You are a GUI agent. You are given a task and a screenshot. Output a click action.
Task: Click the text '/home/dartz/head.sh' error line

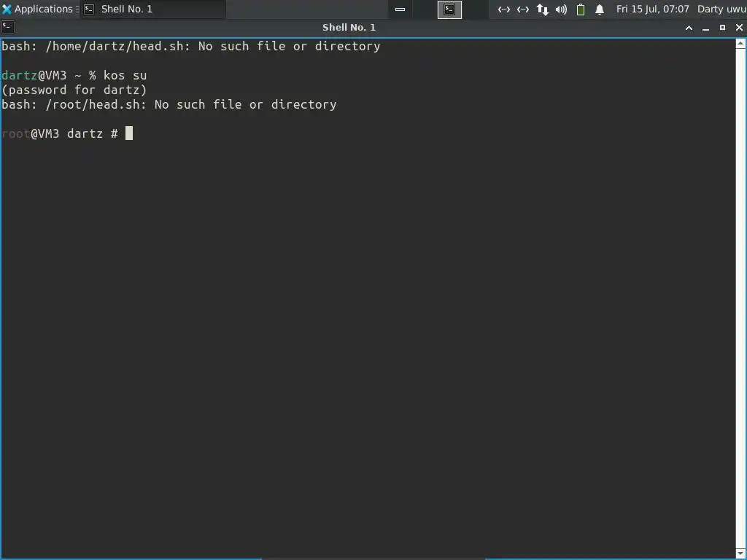(x=190, y=46)
